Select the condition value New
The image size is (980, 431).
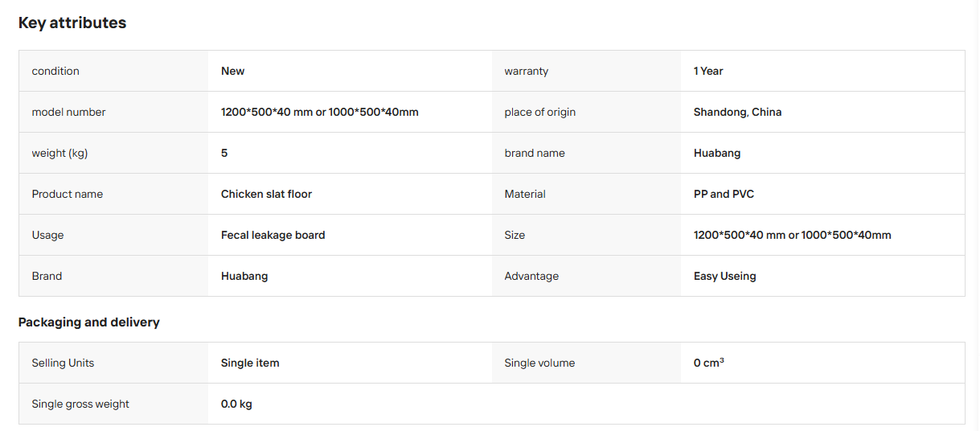(x=233, y=71)
